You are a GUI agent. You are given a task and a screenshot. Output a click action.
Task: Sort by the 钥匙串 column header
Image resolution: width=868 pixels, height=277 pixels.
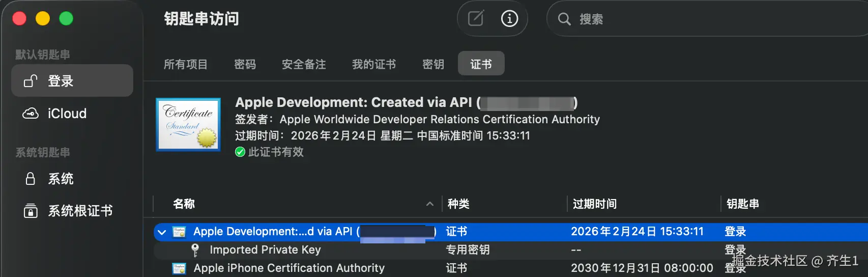743,204
